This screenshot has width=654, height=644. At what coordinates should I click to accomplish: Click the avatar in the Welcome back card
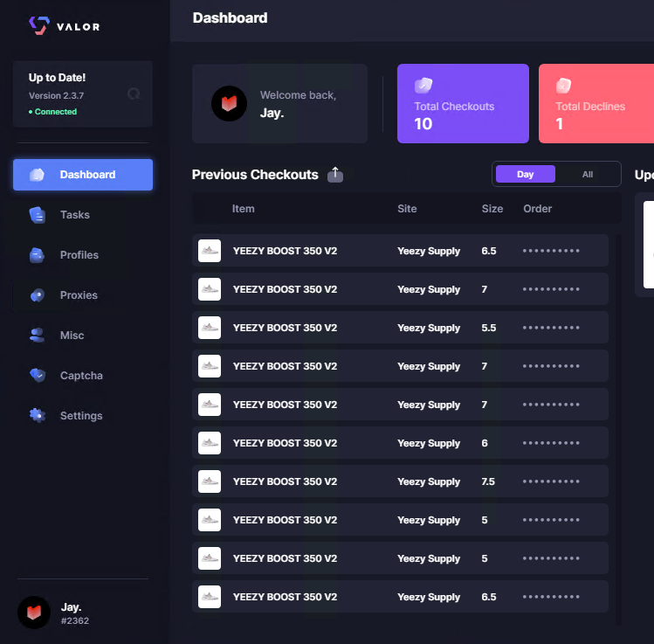(x=229, y=103)
